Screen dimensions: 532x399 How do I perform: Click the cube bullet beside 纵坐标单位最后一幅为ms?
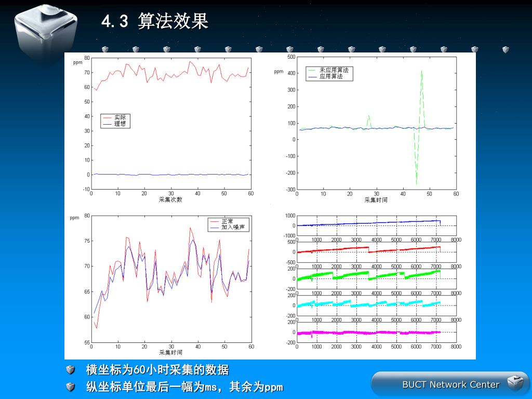tap(70, 387)
